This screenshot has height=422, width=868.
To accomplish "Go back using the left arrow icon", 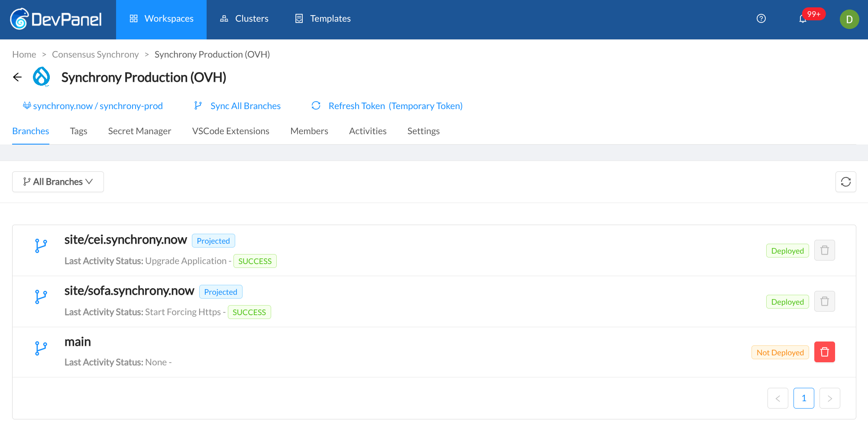I will coord(17,77).
